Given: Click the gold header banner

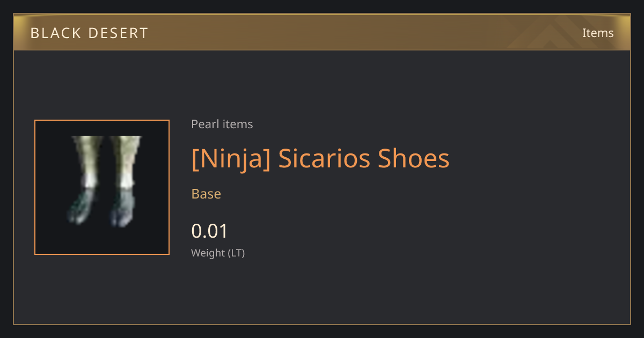Looking at the screenshot, I should coord(322,32).
